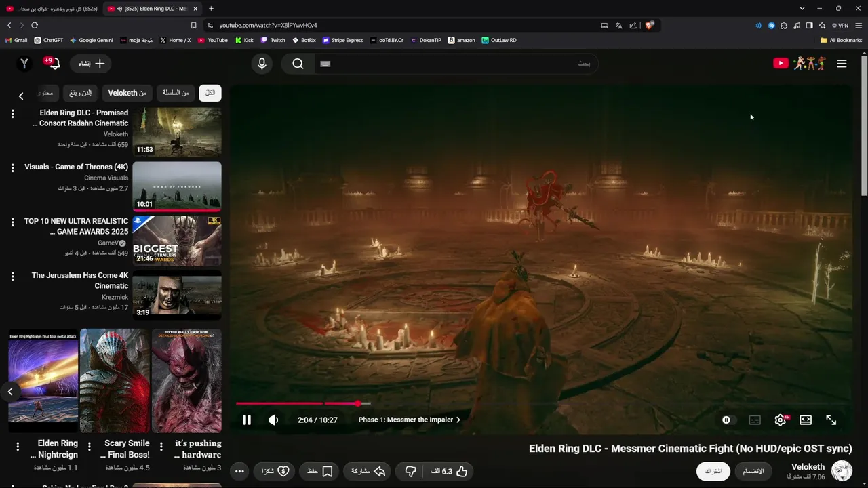Open options for Elden Ring Nightreign Short
868x488 pixels.
pyautogui.click(x=18, y=446)
